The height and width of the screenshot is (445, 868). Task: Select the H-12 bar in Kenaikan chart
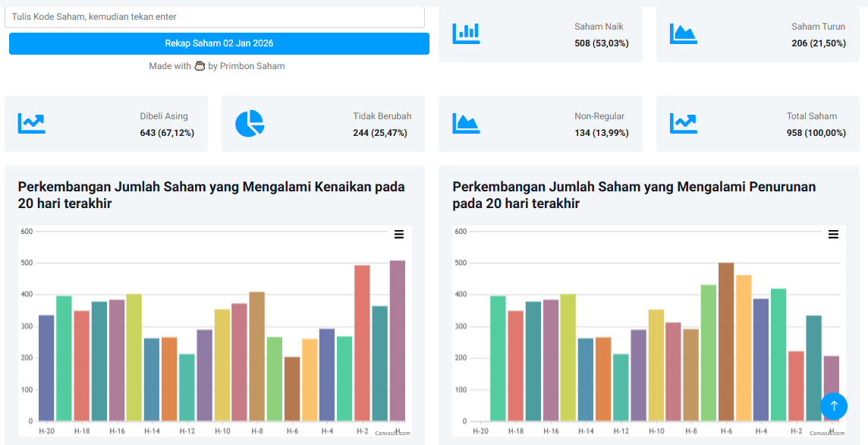click(x=187, y=387)
